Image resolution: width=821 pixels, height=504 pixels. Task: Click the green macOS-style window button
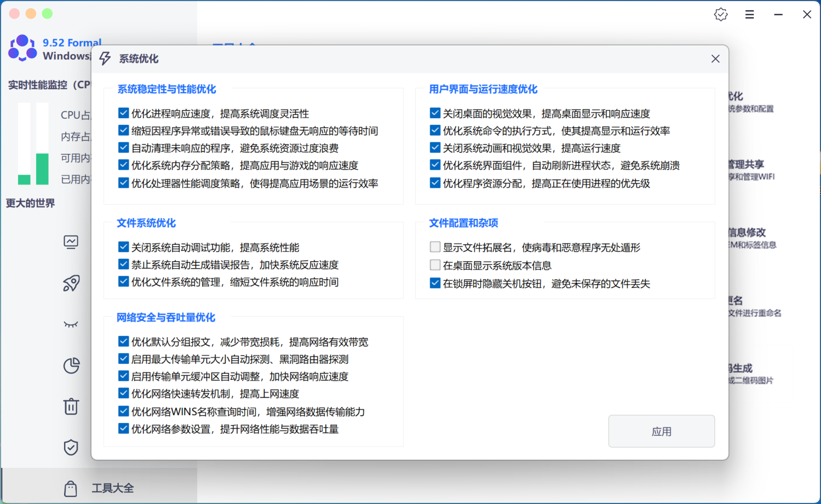coord(48,14)
